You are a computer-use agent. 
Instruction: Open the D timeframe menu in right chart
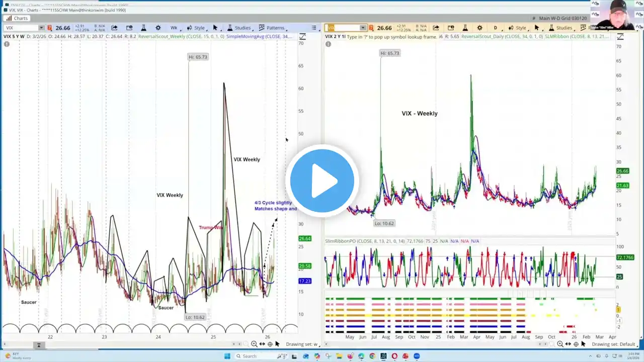point(496,28)
